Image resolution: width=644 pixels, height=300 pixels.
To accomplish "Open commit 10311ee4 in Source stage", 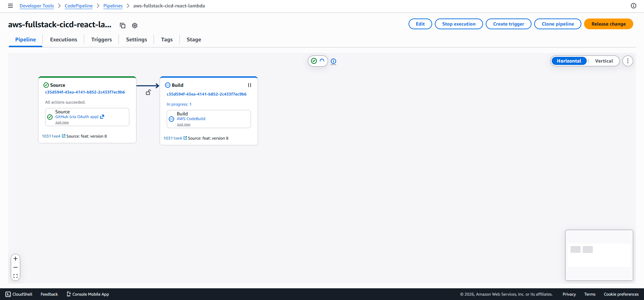I will pos(51,136).
